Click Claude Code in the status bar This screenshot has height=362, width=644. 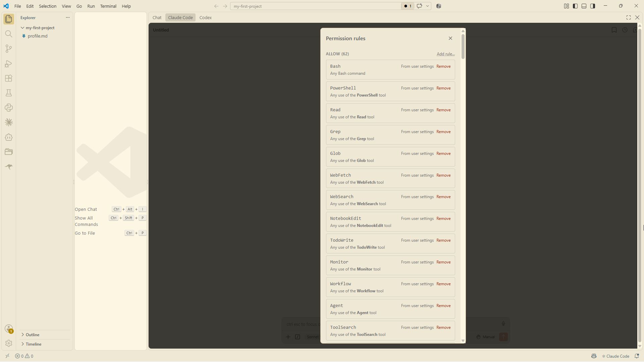(x=615, y=356)
